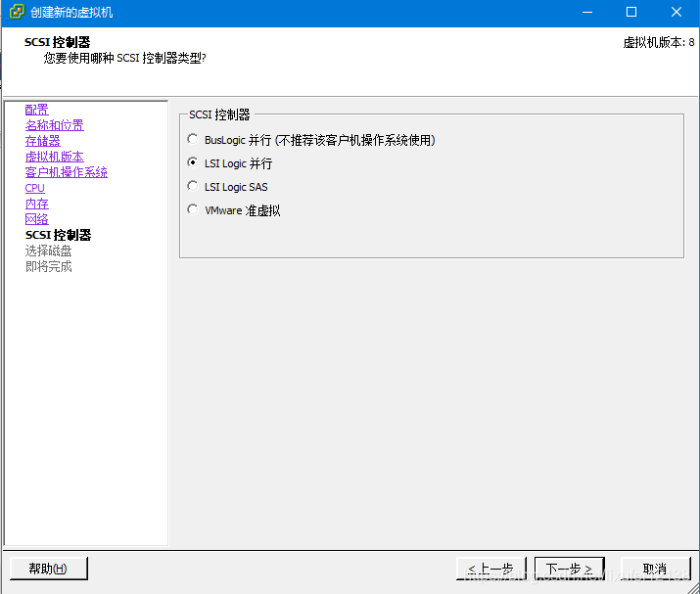The image size is (700, 594).
Task: Choose the LSI Logic SAS controller option
Action: [193, 186]
